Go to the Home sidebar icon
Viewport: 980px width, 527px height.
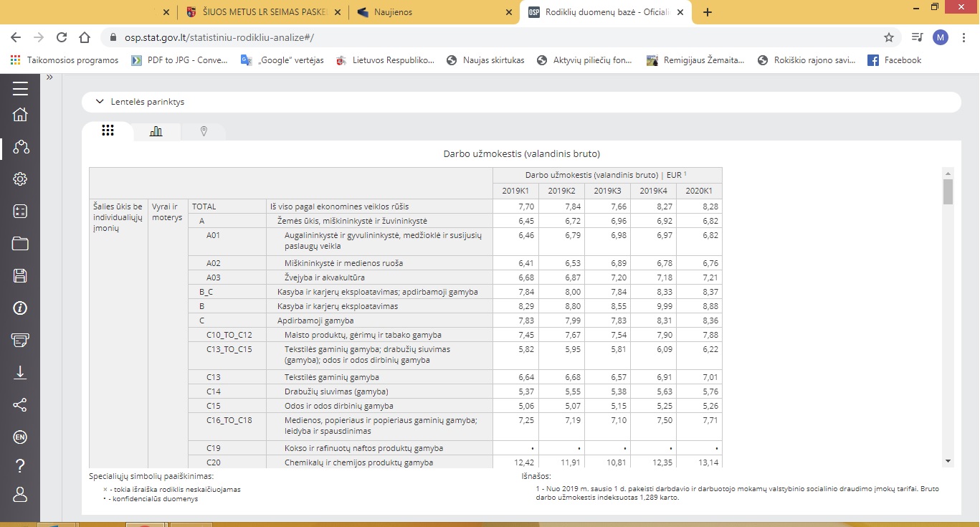pyautogui.click(x=20, y=115)
